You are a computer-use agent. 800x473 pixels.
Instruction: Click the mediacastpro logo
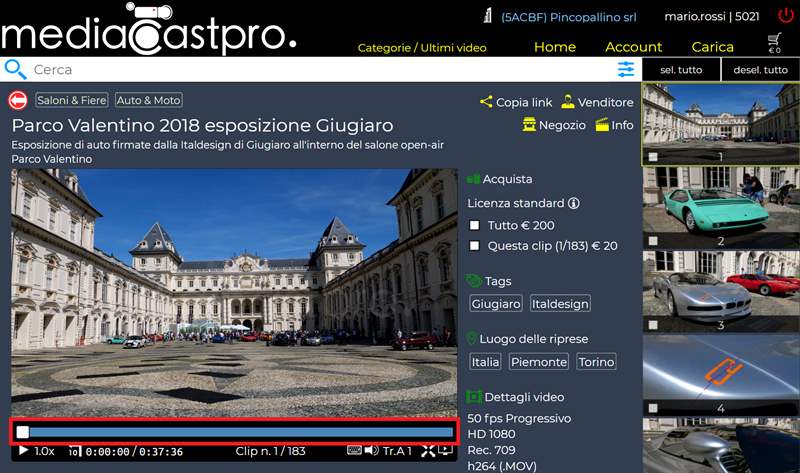[x=149, y=30]
